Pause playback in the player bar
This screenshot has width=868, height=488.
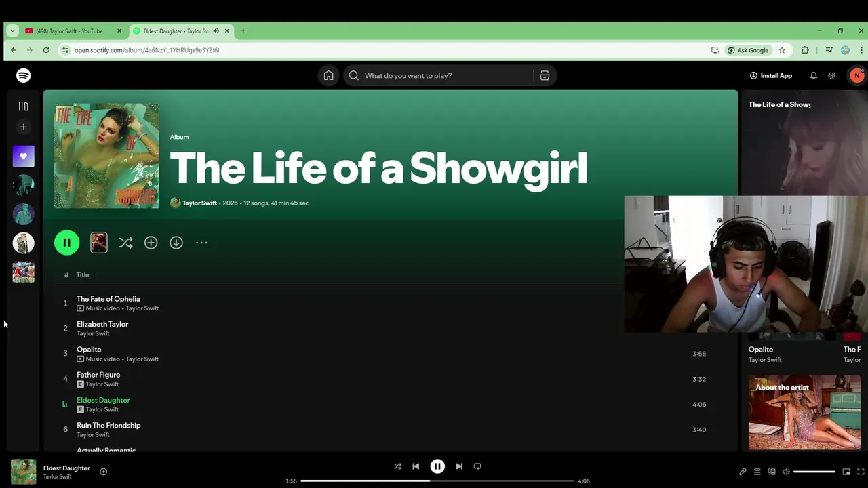click(x=437, y=466)
